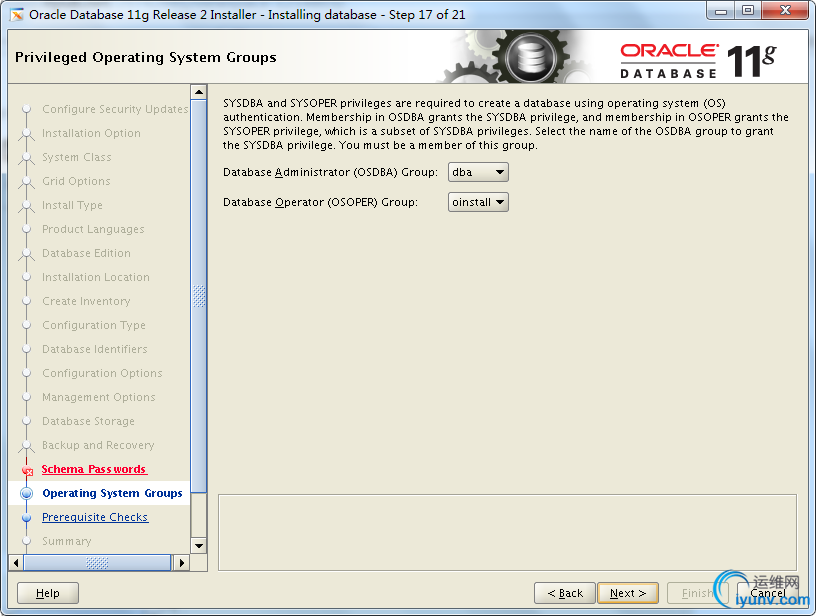Click the Schema Passwords error marker icon
The width and height of the screenshot is (816, 616).
pos(28,471)
